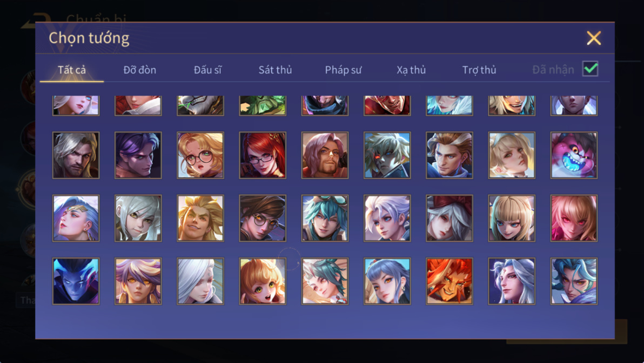Switch to the Pháp sư tab
644x363 pixels.
tap(344, 70)
